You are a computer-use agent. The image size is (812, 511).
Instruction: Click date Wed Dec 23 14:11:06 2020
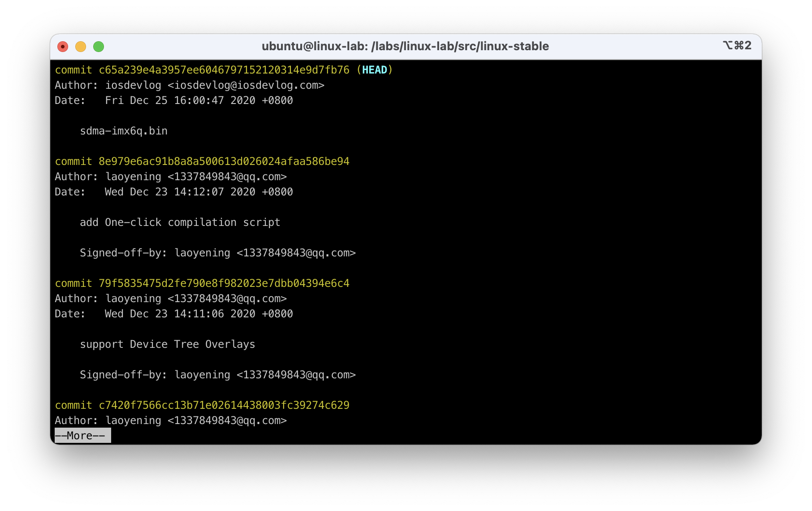pyautogui.click(x=180, y=314)
